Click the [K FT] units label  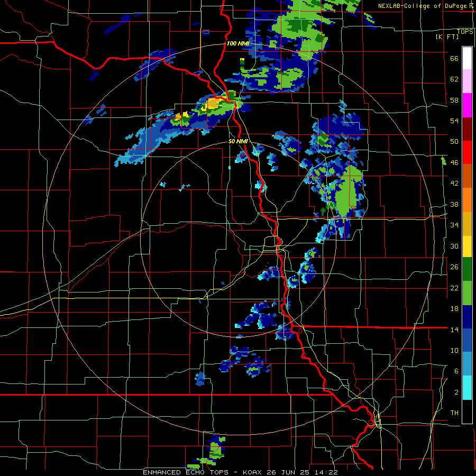point(447,37)
